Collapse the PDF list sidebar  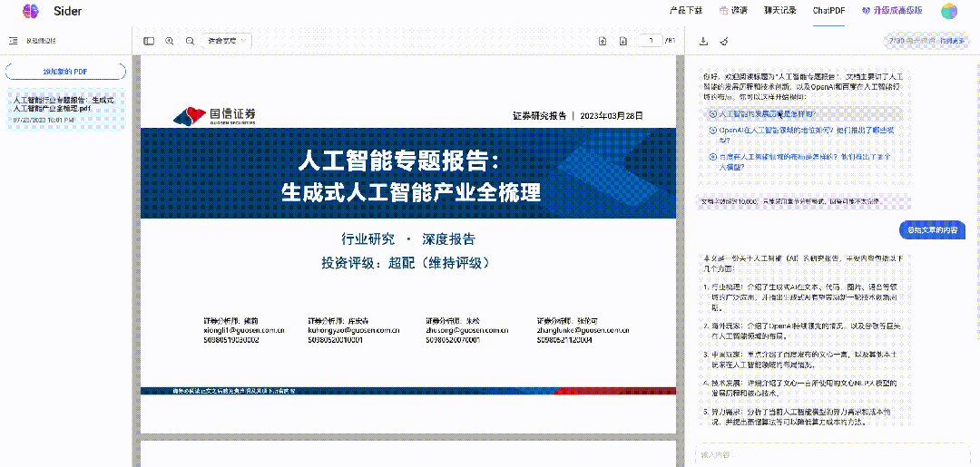tap(14, 41)
